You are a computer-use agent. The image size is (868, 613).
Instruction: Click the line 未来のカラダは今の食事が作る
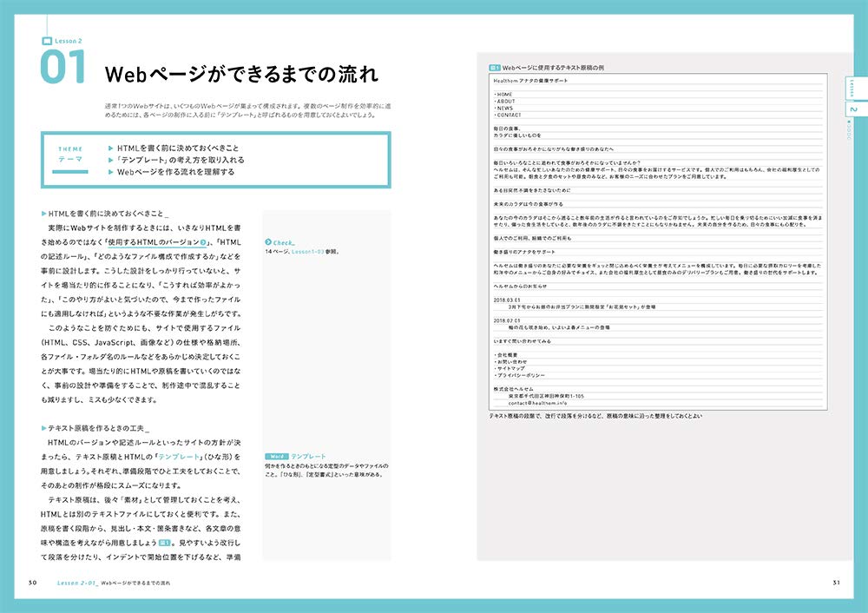(528, 204)
